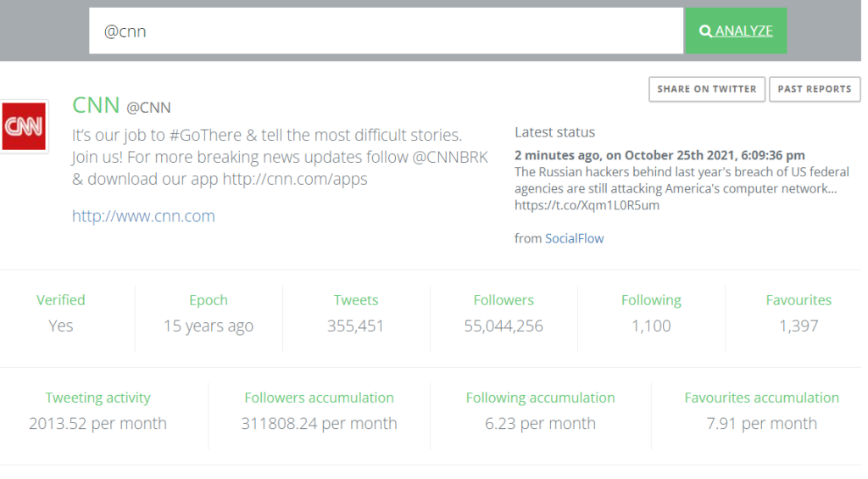The height and width of the screenshot is (479, 868).
Task: Click the magnifier icon in Analyze button
Action: (x=705, y=31)
